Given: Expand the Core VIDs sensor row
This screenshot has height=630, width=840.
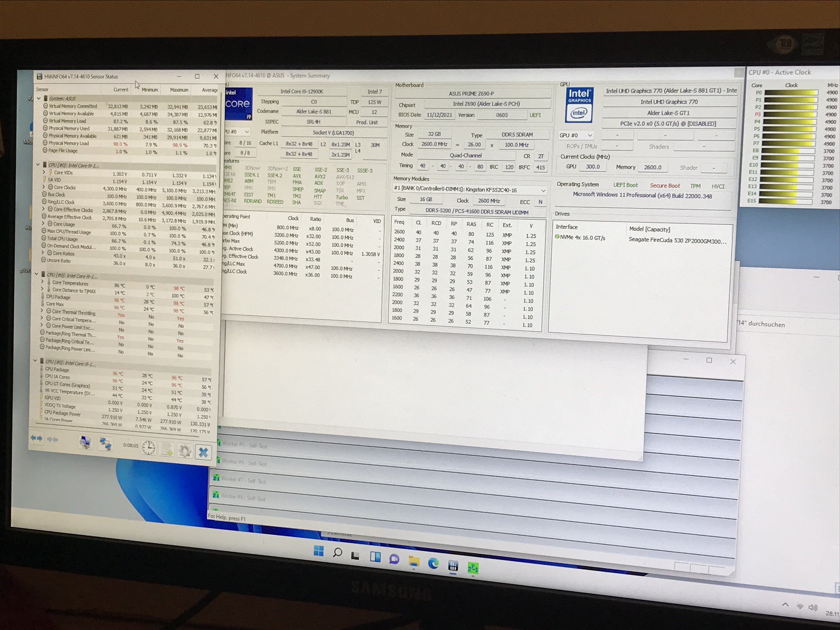Looking at the screenshot, I should [x=44, y=172].
